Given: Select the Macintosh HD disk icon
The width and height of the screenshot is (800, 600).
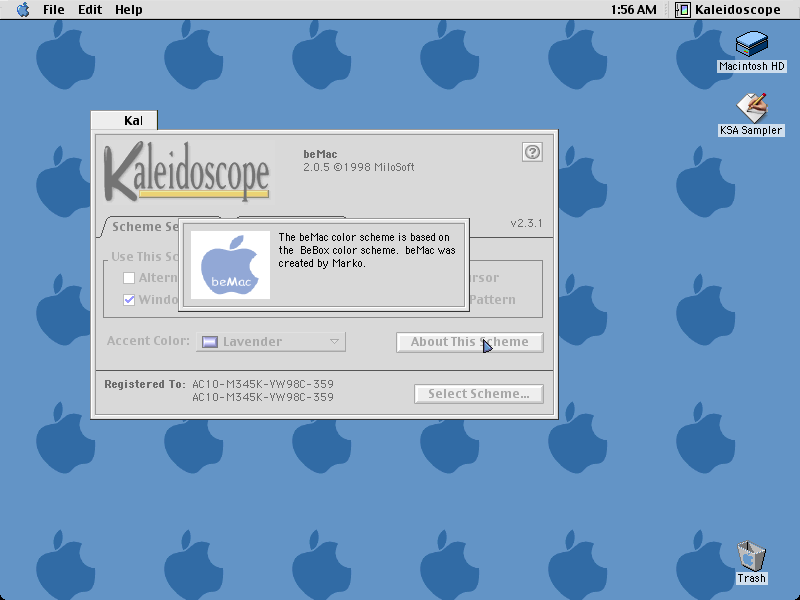Looking at the screenshot, I should point(752,43).
